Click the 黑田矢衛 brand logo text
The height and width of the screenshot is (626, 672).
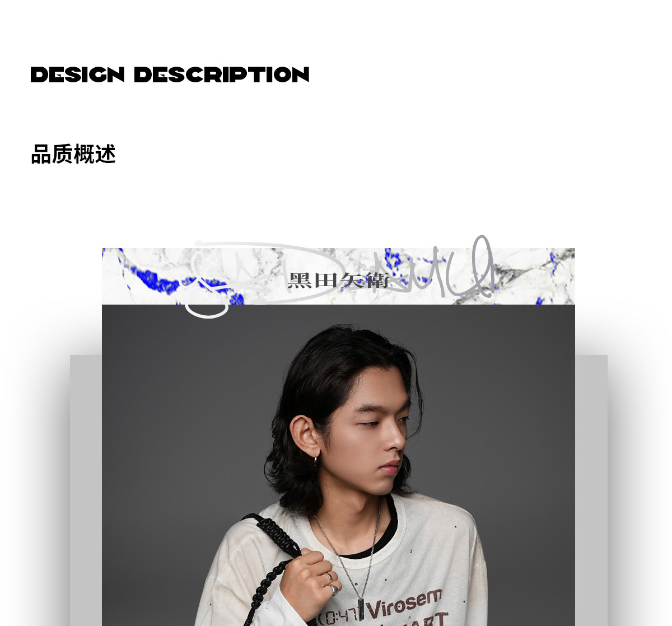(338, 280)
